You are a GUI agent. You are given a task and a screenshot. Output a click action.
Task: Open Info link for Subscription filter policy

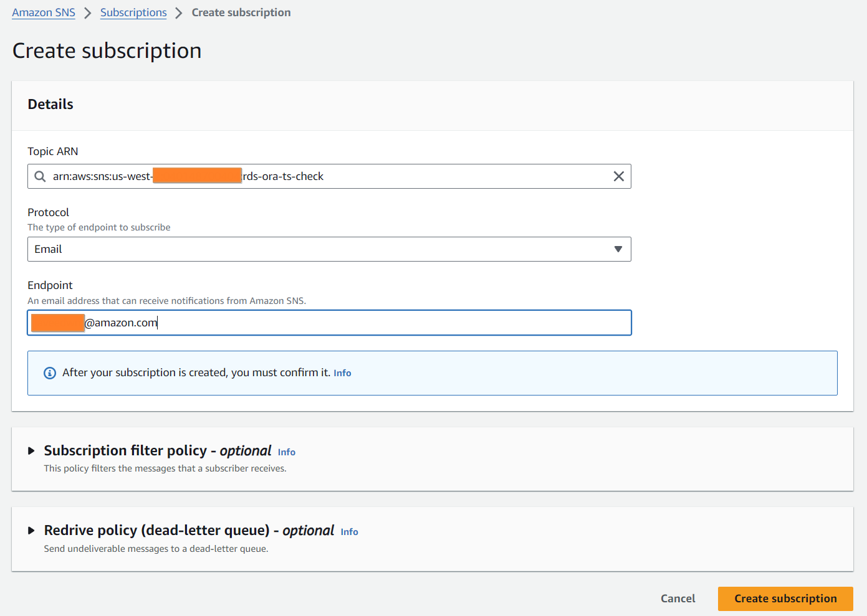286,452
